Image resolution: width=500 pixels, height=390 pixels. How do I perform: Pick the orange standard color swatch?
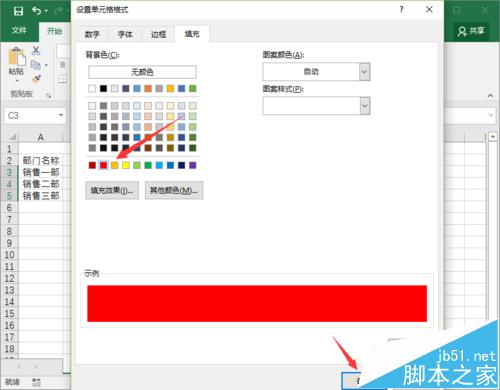click(x=115, y=165)
